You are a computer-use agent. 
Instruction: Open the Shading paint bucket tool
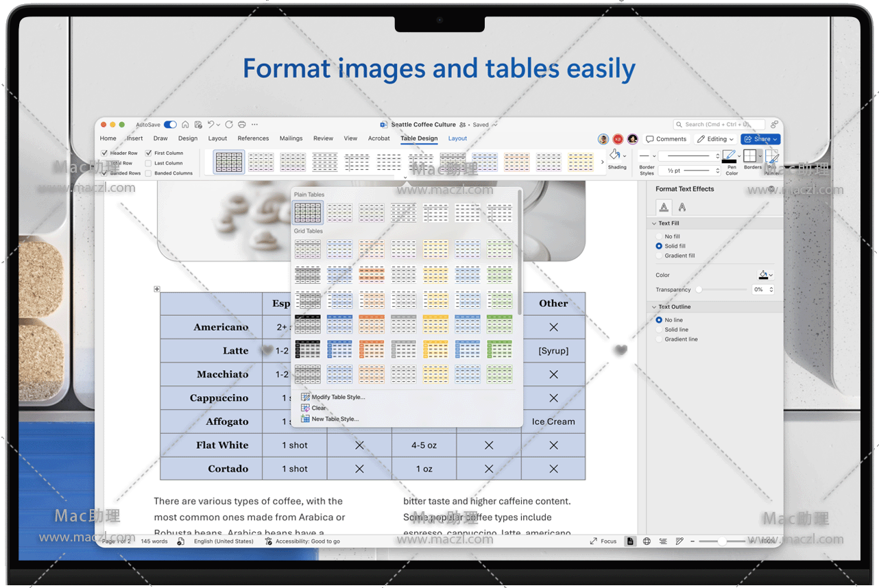tap(615, 156)
